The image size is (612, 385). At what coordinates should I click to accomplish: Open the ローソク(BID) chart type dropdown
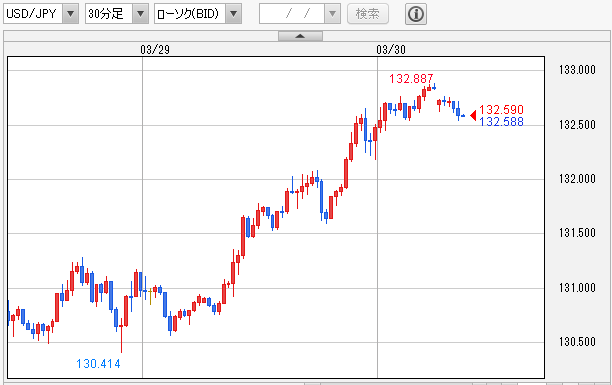coord(233,14)
